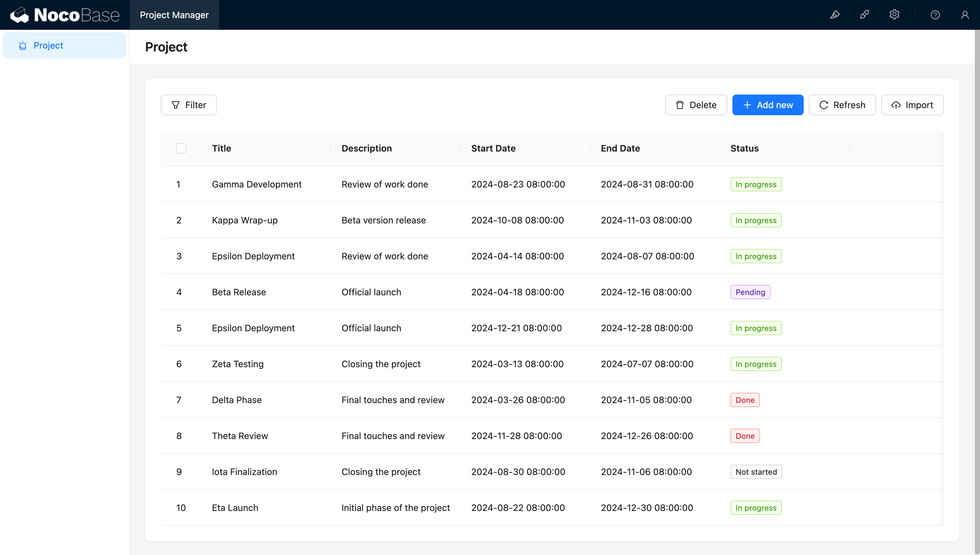The image size is (980, 555).
Task: Select the Iota Finalization title cell
Action: tap(244, 471)
